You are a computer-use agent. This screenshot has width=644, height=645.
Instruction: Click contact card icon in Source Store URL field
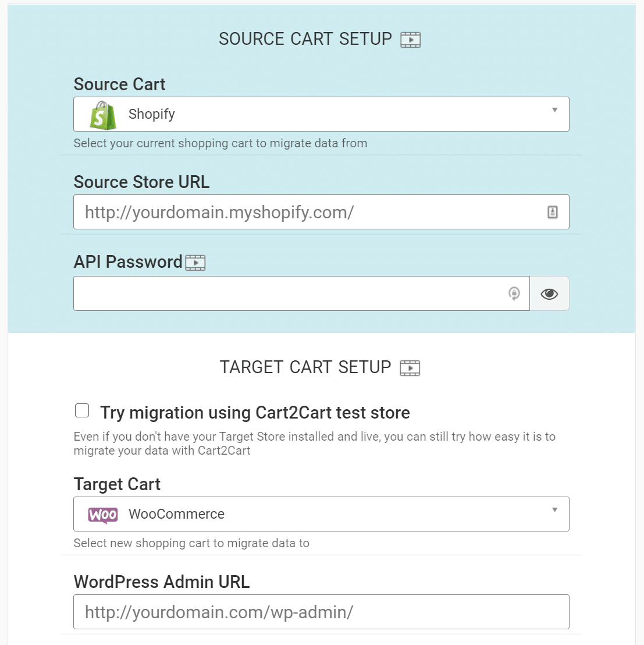tap(552, 212)
